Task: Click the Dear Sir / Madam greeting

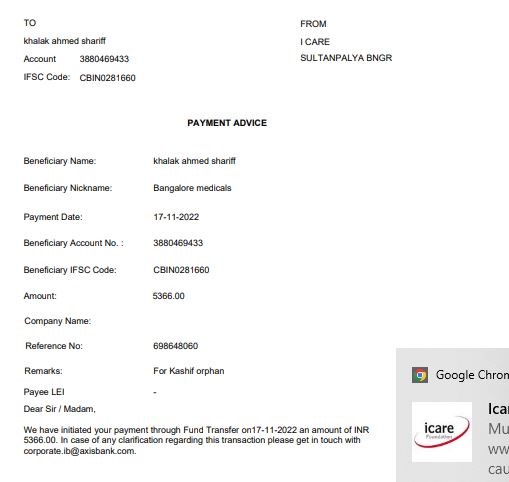Action: [x=60, y=409]
